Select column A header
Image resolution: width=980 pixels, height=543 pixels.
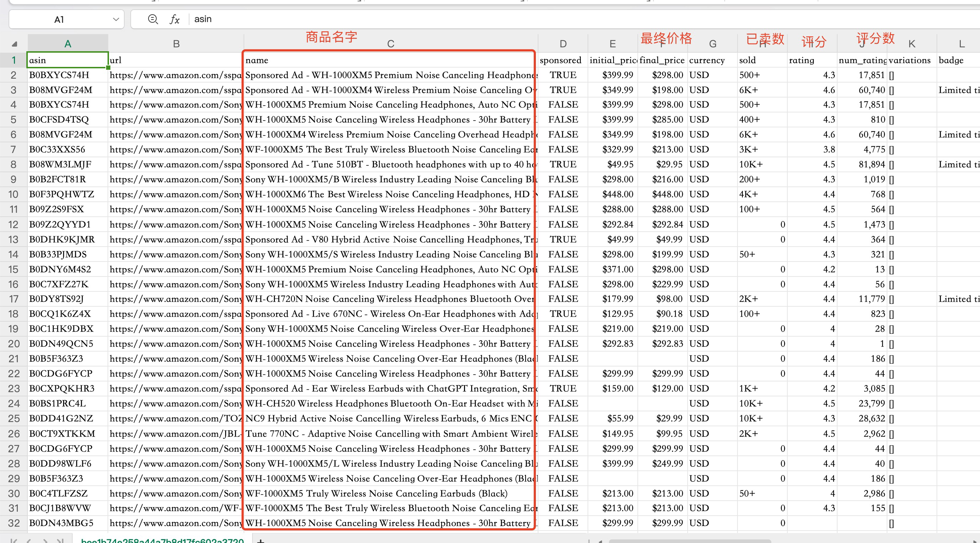pos(68,44)
